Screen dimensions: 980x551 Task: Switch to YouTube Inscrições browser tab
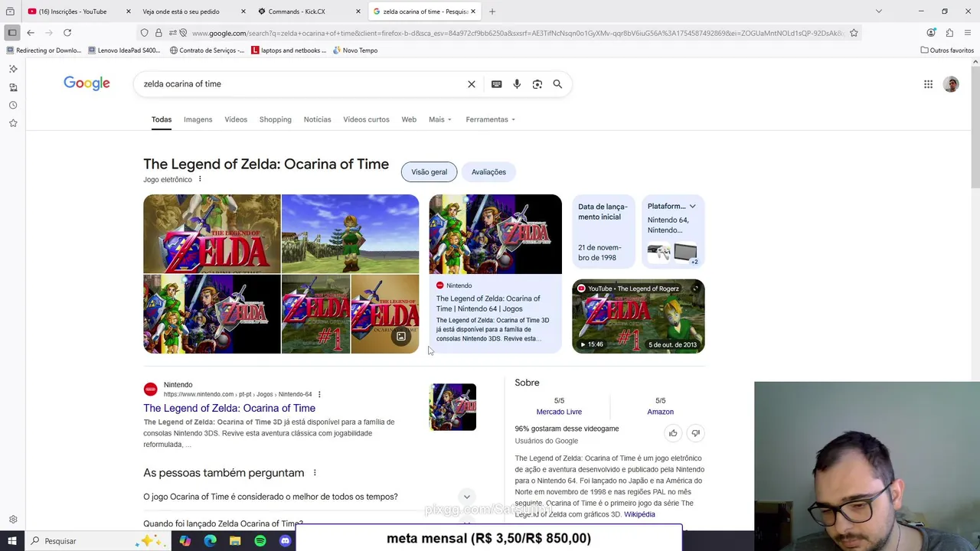[78, 11]
